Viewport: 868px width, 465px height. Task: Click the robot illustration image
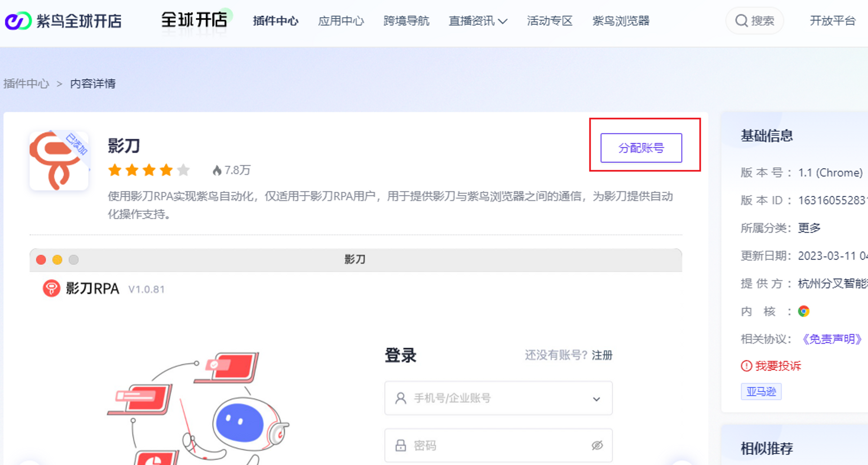click(198, 408)
